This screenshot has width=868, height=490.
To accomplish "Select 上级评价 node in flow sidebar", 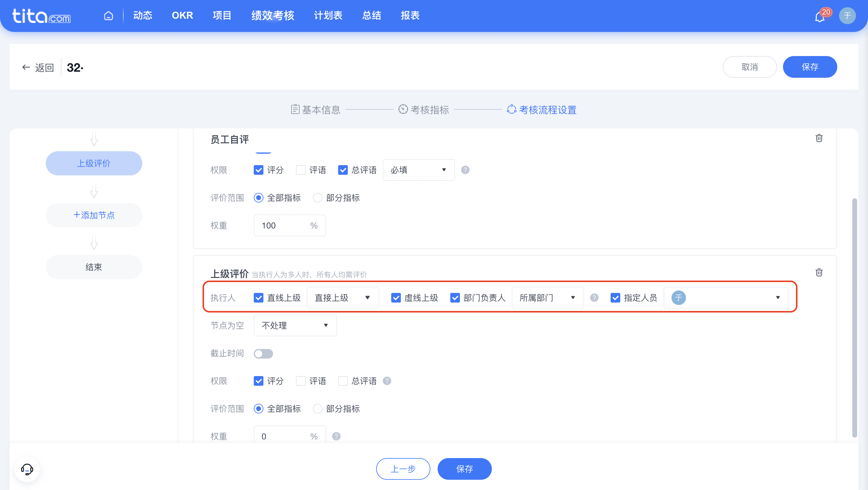I will (x=94, y=163).
